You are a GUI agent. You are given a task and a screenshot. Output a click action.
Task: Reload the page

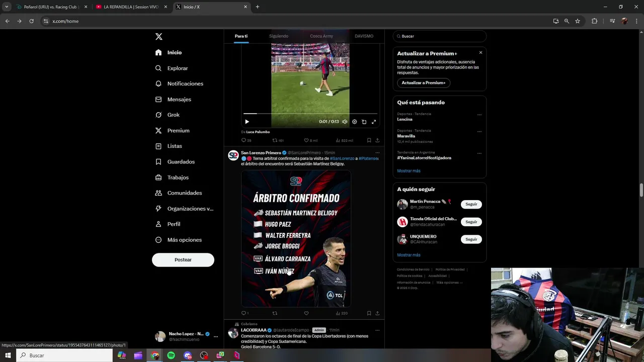pyautogui.click(x=31, y=21)
